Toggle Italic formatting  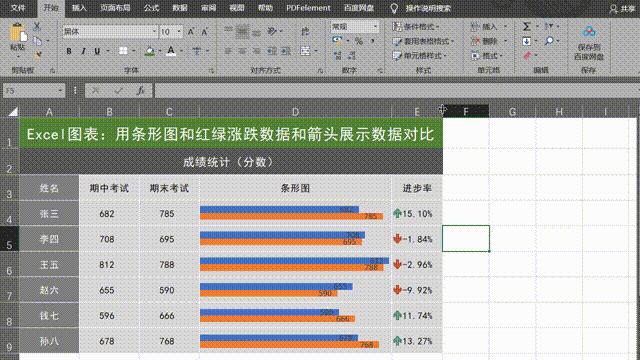[x=83, y=51]
